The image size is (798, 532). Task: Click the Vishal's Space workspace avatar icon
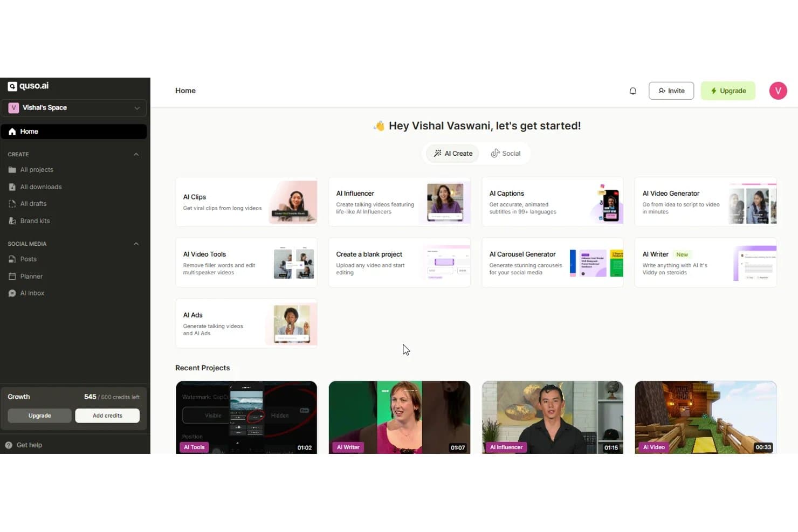click(13, 108)
